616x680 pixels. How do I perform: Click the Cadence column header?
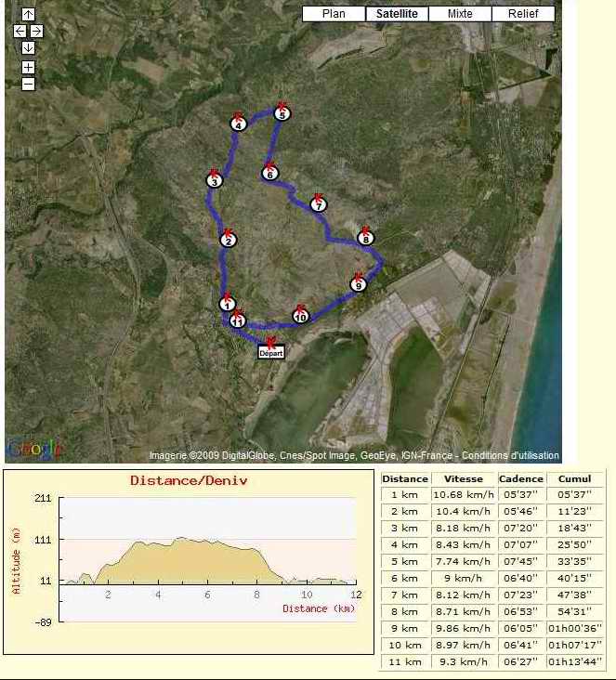521,478
